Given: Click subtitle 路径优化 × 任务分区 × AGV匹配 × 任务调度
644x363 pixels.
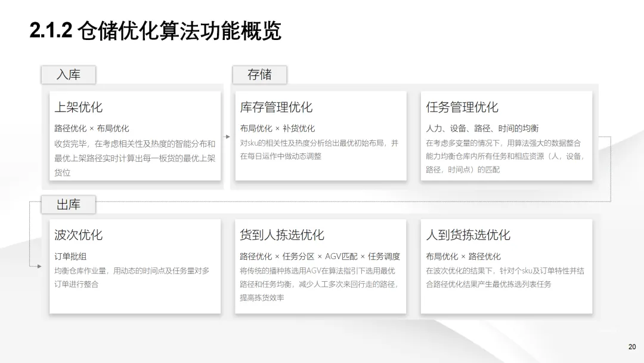Looking at the screenshot, I should point(320,256).
